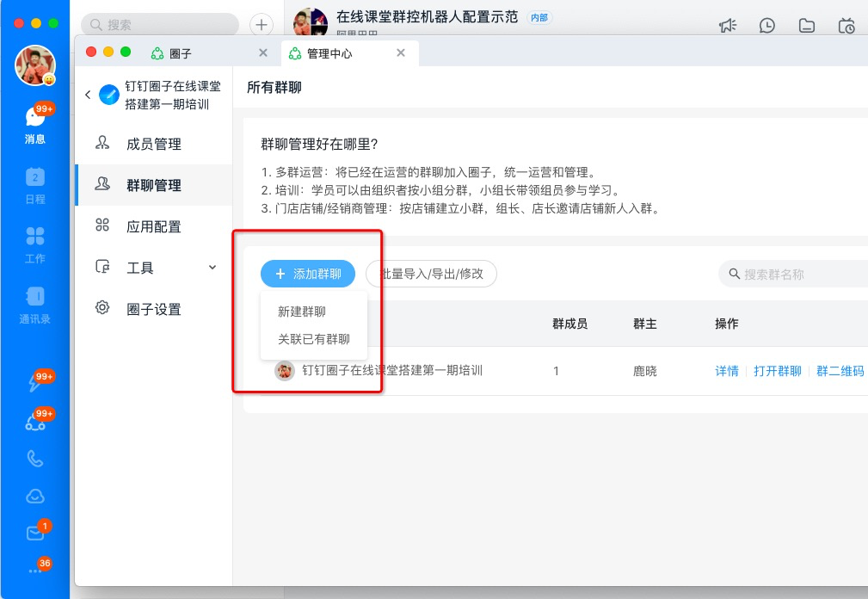868x599 pixels.
Task: Click the 工具 tool icon
Action: coord(102,267)
